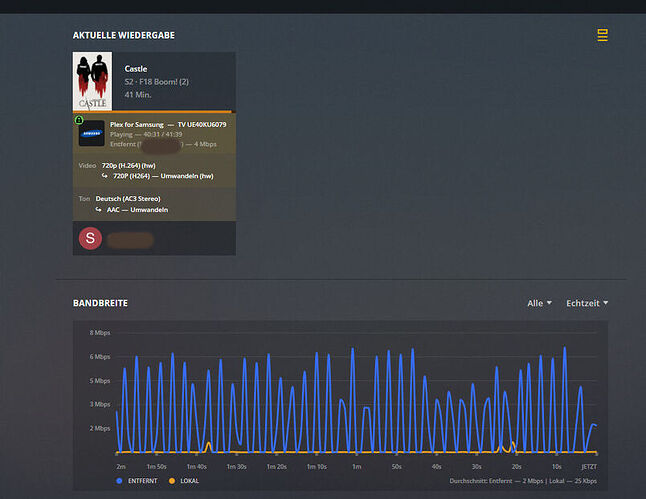
Task: Toggle the yellow list view icon
Action: [602, 35]
